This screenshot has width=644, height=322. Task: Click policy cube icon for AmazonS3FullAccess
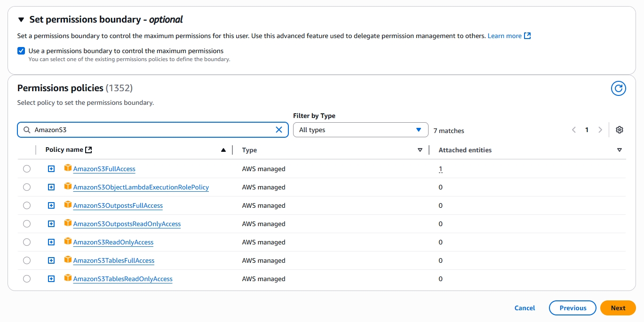tap(68, 168)
